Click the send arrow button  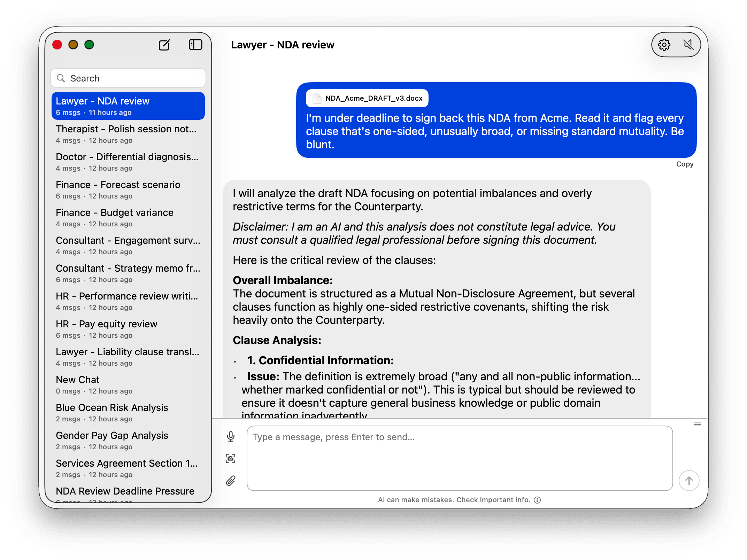pos(689,481)
